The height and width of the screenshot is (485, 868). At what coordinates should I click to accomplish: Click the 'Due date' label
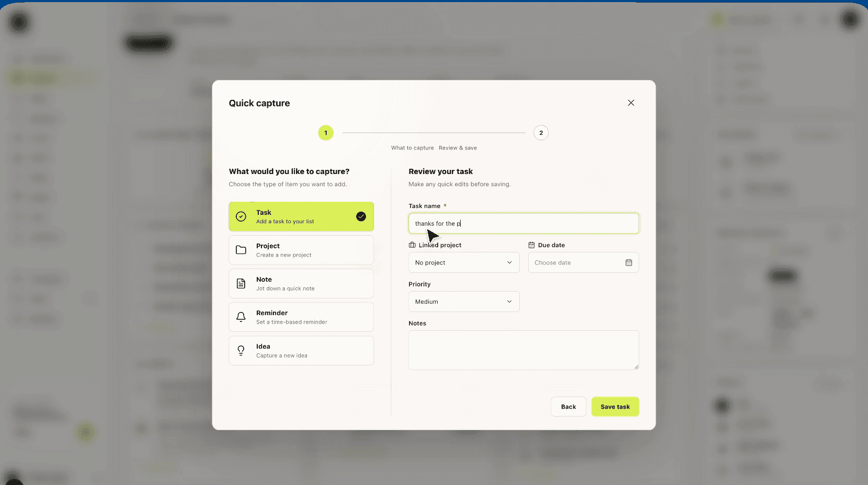tap(551, 245)
